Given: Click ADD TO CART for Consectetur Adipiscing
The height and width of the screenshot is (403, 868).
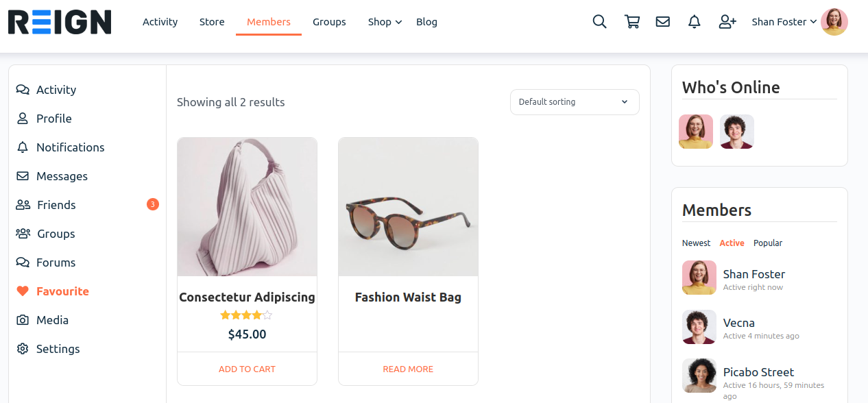Looking at the screenshot, I should 247,369.
